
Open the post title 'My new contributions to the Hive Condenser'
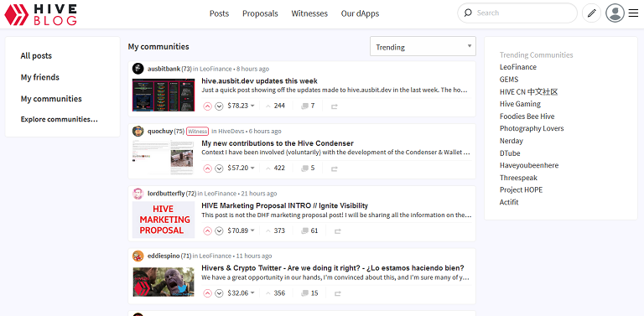278,143
